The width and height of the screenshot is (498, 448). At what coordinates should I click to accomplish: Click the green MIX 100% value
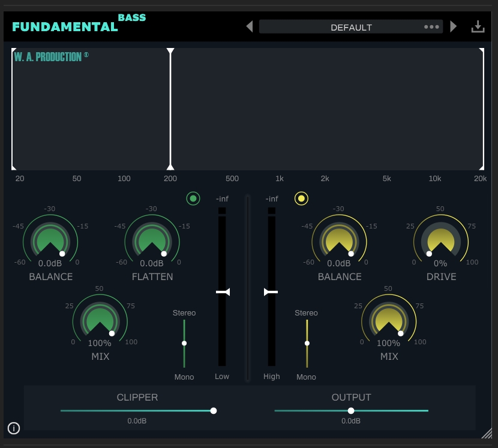coord(100,343)
